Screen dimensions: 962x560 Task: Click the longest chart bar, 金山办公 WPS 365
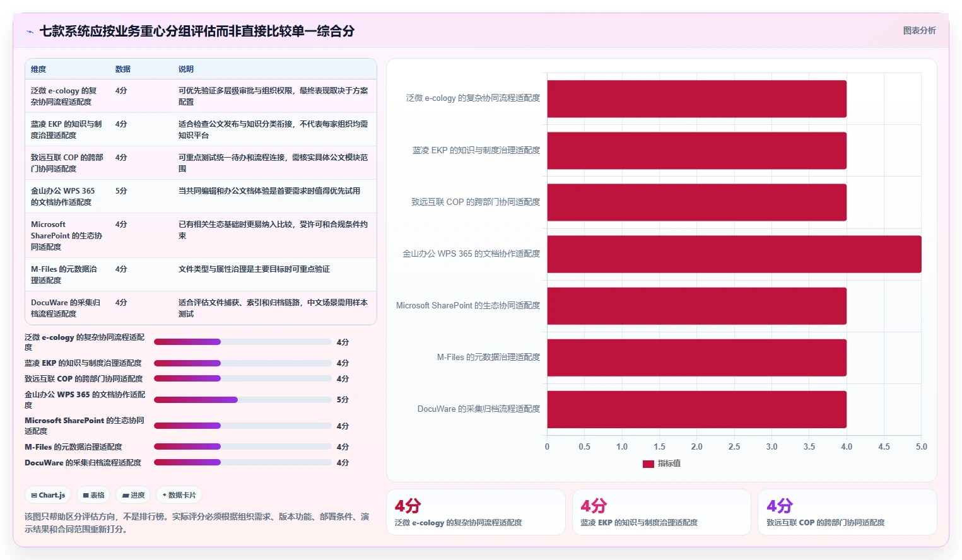734,254
